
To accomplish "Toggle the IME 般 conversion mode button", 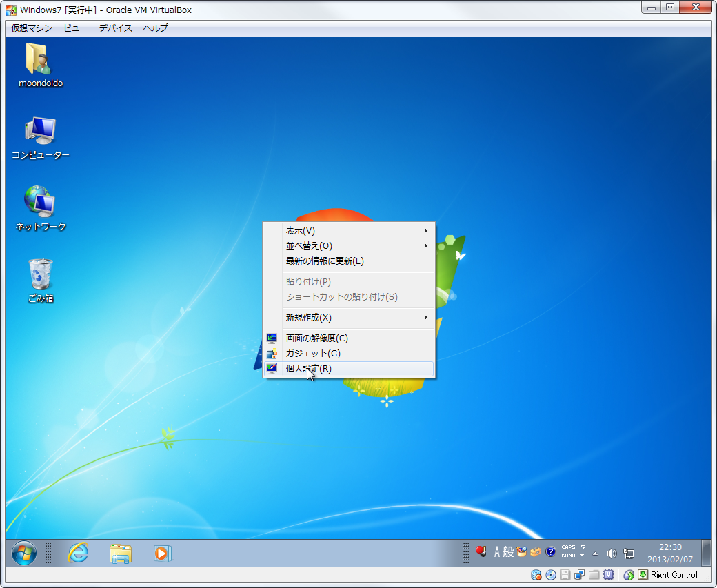I will click(x=508, y=551).
